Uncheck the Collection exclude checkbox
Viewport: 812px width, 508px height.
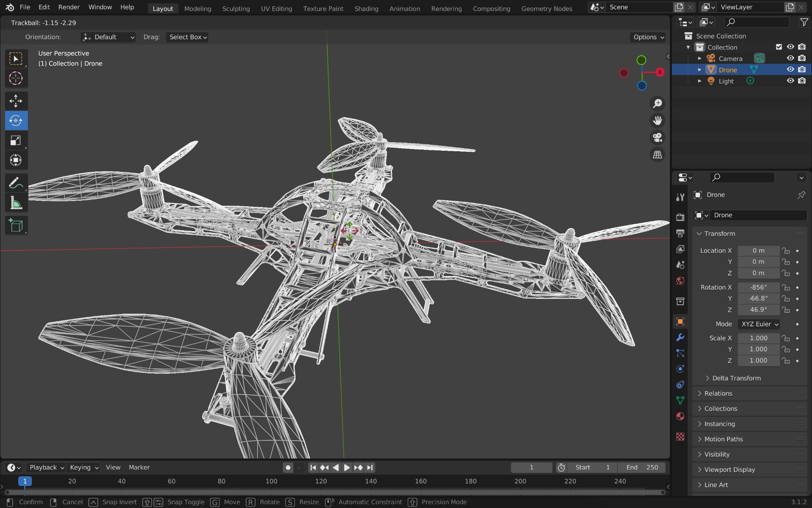tap(779, 47)
